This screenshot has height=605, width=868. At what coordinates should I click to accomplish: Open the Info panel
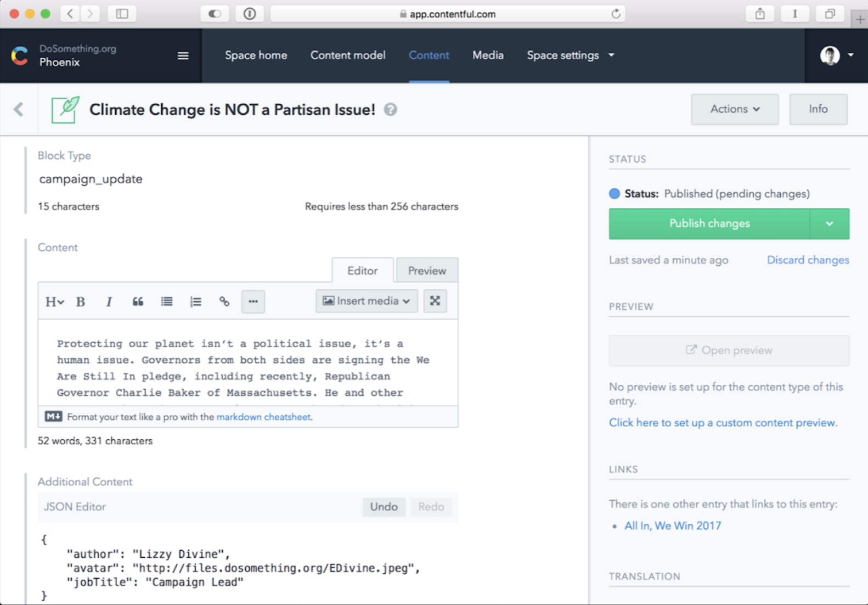tap(818, 109)
